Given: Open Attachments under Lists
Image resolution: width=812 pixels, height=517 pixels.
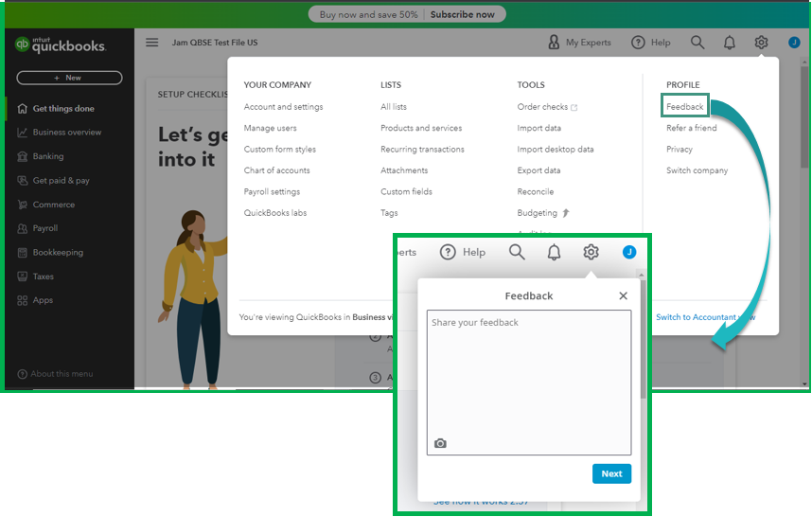Looking at the screenshot, I should (x=404, y=170).
